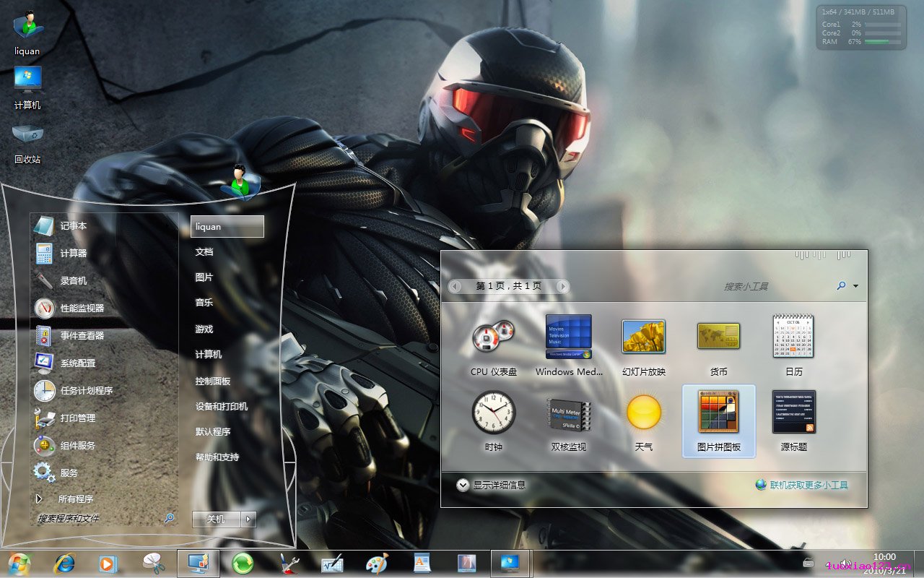
Task: Follow 联机获取更多小工具 link
Action: pyautogui.click(x=808, y=485)
